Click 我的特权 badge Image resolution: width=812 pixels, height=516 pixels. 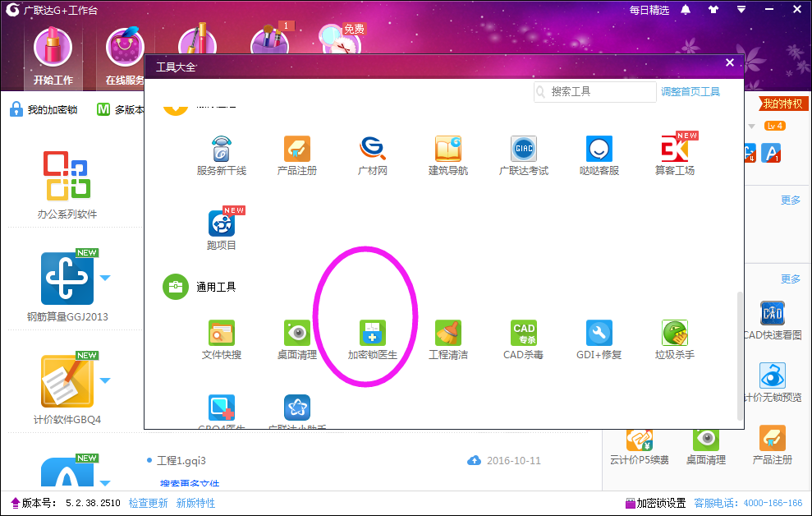(x=782, y=104)
